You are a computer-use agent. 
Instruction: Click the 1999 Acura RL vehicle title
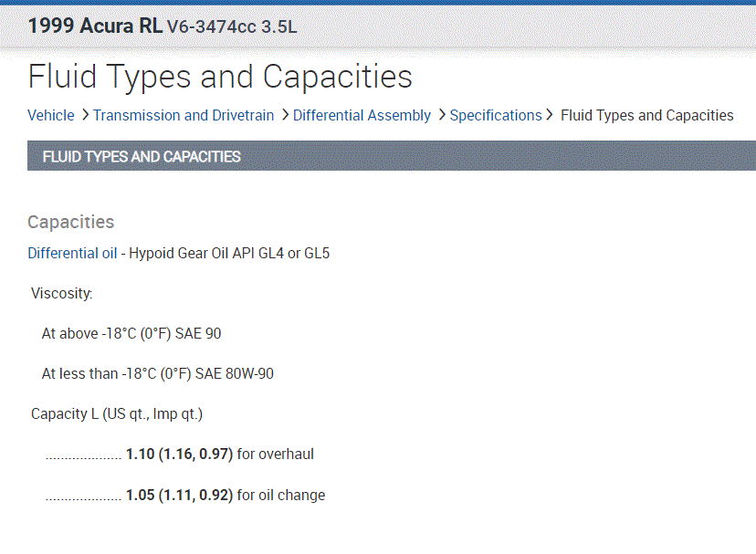(x=95, y=26)
